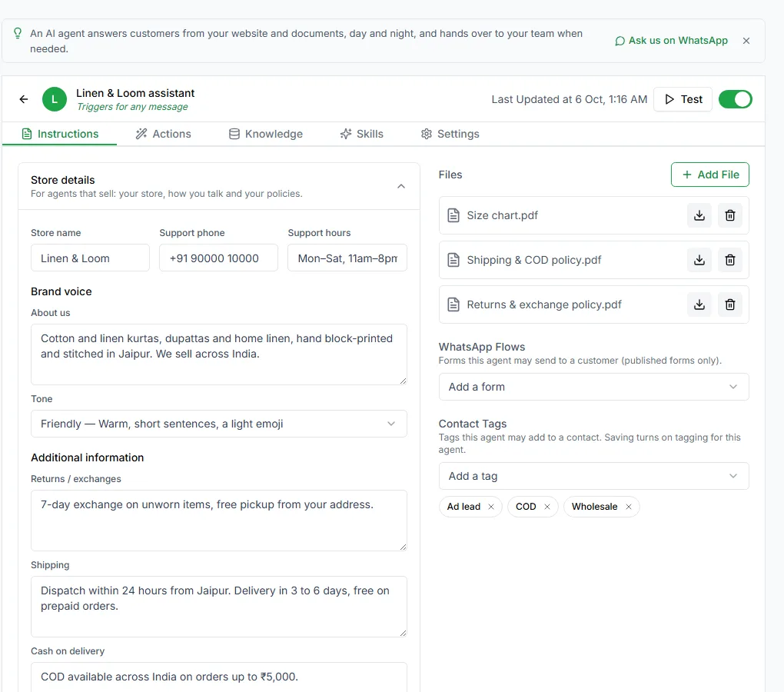
Task: Edit the Returns / exchanges textarea
Action: [218, 521]
